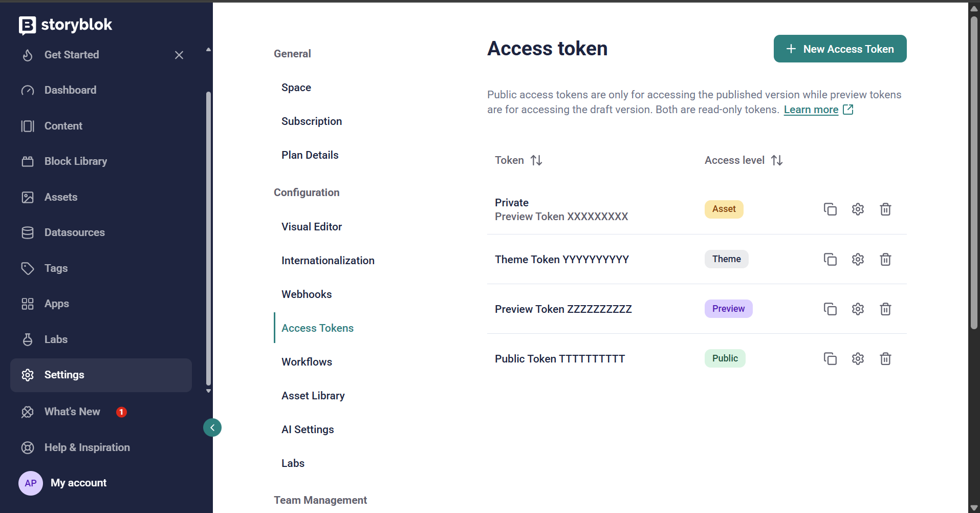Click the main page vertical scrollbar
This screenshot has width=980, height=513.
click(974, 173)
